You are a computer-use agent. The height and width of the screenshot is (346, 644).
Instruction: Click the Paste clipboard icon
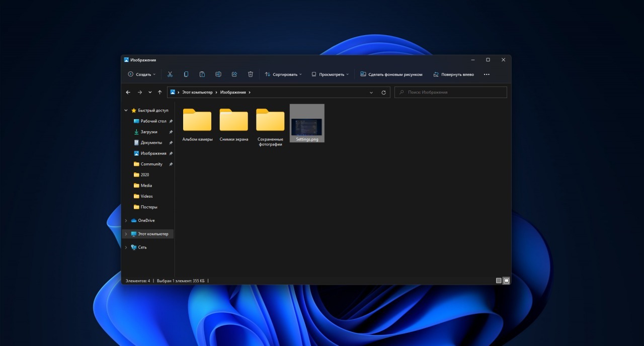[202, 74]
